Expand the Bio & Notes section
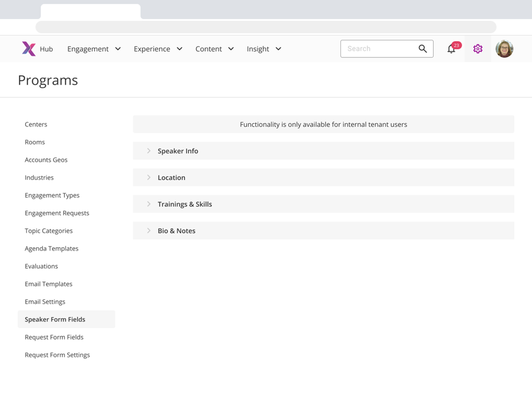 (176, 231)
